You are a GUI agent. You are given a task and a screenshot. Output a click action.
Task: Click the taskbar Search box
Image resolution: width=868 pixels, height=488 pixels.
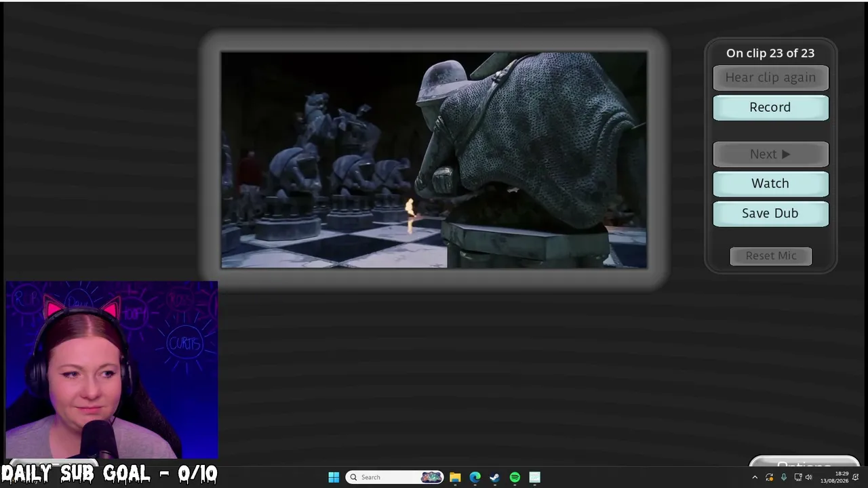[x=394, y=477]
